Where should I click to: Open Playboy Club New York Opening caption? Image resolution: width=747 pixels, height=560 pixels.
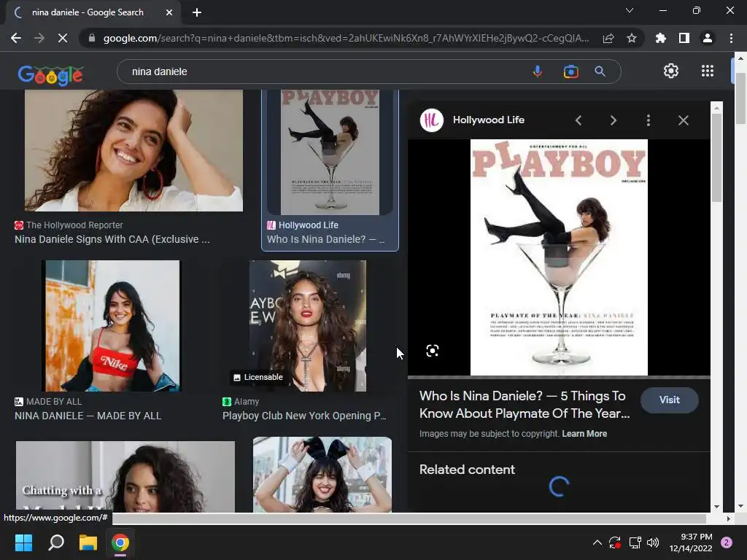pos(304,416)
